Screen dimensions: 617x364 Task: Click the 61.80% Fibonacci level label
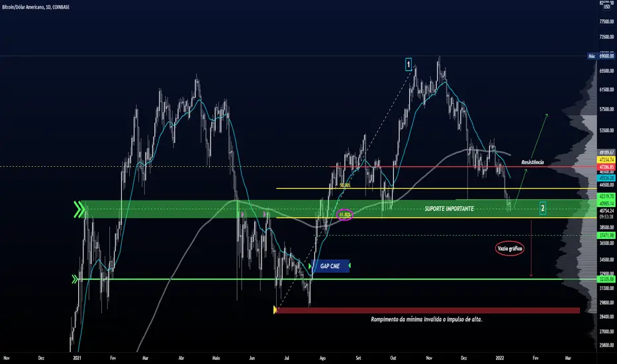(345, 215)
